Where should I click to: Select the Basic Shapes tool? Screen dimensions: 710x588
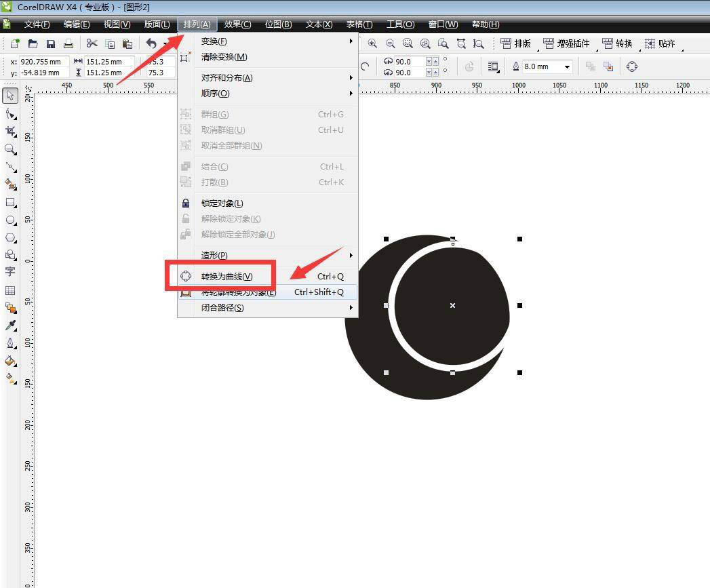[x=10, y=254]
